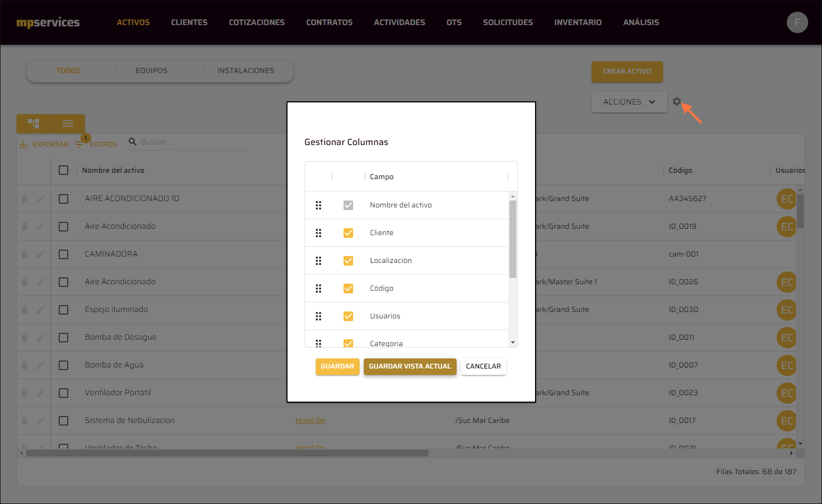This screenshot has width=822, height=504.
Task: User badge EC in ID_0017 row
Action: coord(786,421)
